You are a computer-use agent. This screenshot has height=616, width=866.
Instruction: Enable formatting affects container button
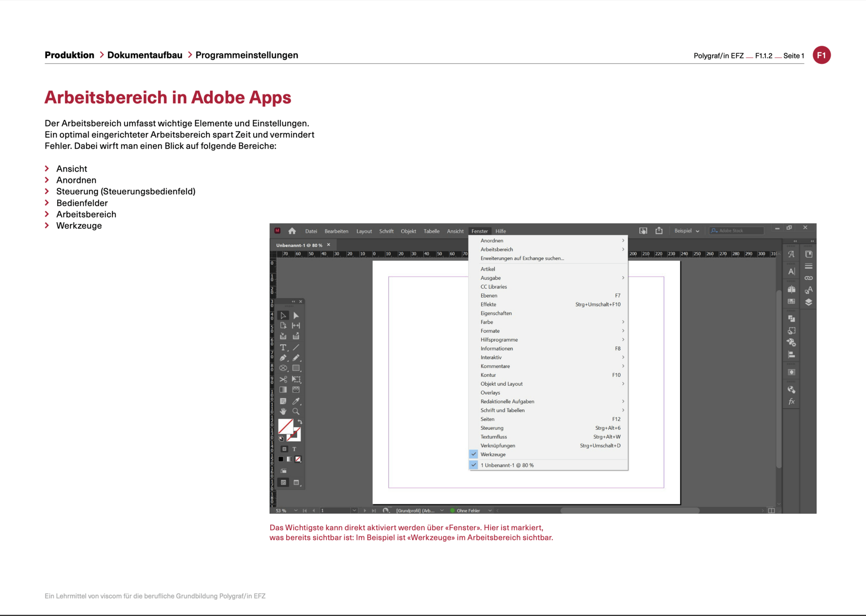[x=284, y=449]
